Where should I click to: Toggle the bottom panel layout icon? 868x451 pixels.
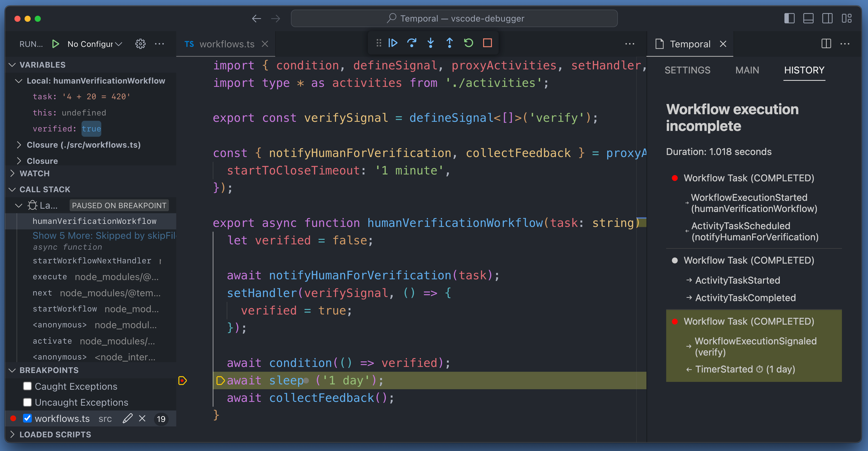click(808, 18)
